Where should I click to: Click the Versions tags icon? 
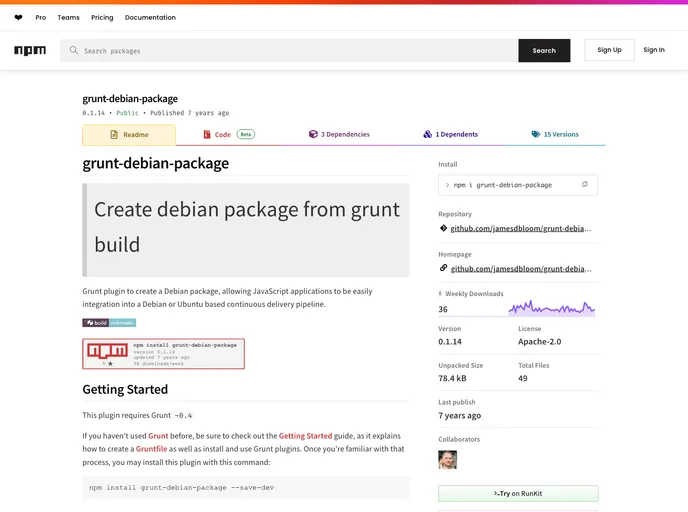[536, 134]
